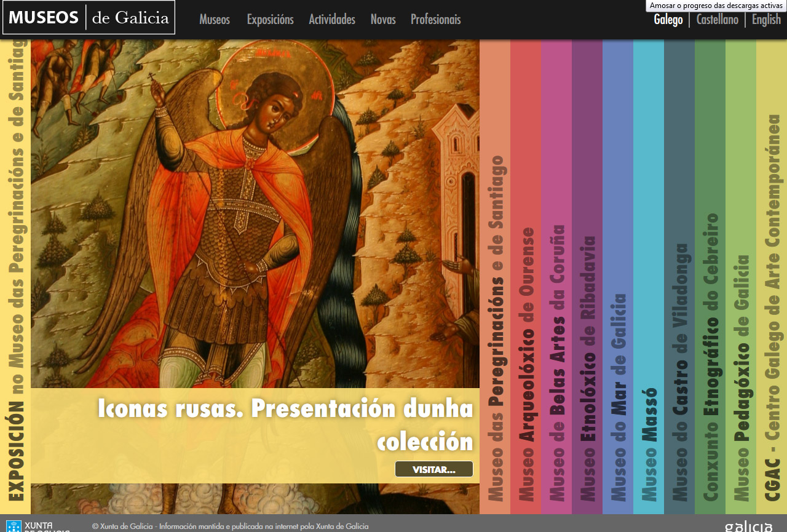Screen dimensions: 787x532
Task: Open the Museos menu
Action: click(215, 20)
